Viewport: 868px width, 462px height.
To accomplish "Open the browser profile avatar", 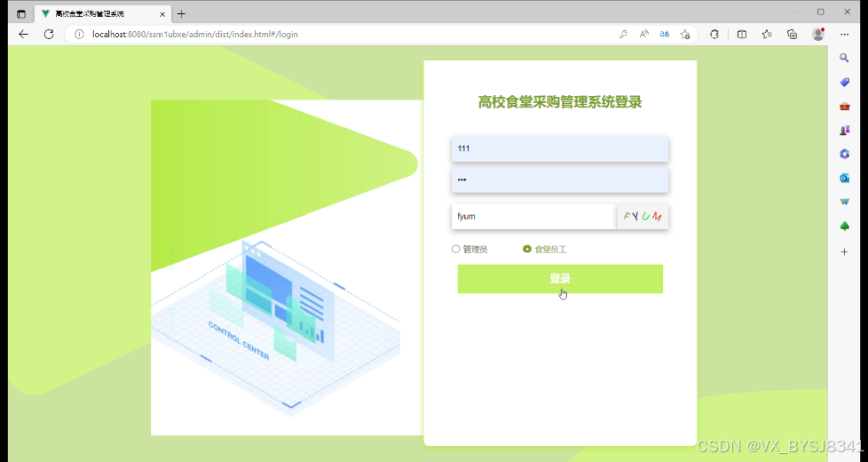I will click(818, 35).
